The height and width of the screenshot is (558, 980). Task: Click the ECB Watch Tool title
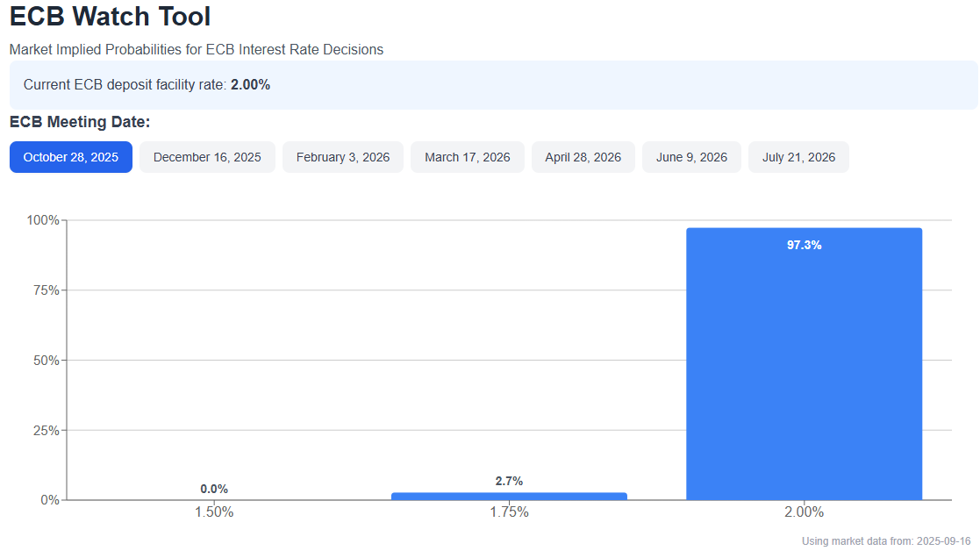click(x=110, y=17)
